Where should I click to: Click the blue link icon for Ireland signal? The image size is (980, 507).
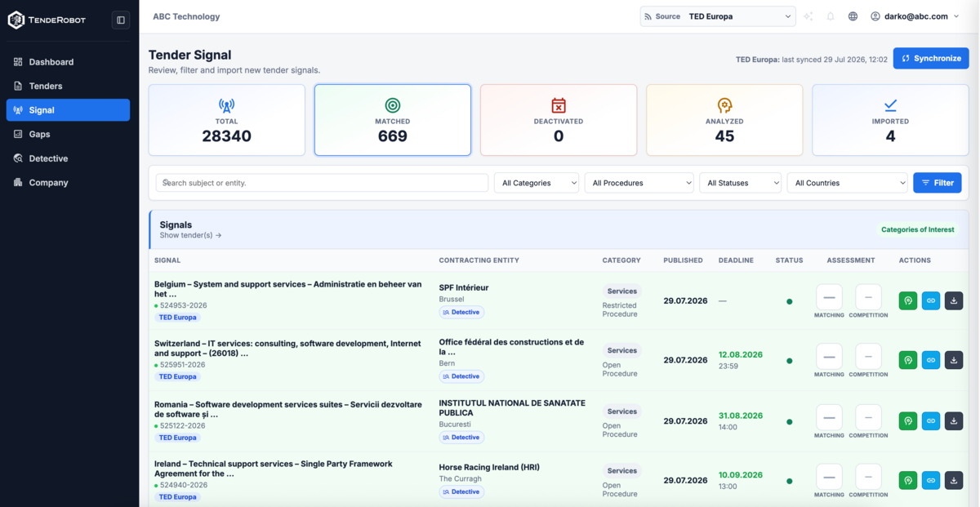pos(931,481)
